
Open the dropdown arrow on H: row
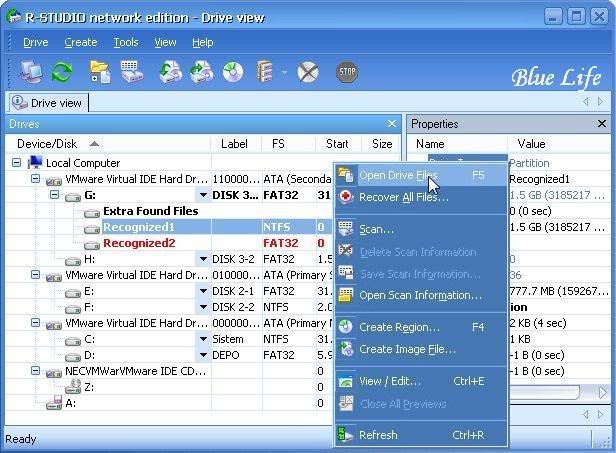(203, 259)
